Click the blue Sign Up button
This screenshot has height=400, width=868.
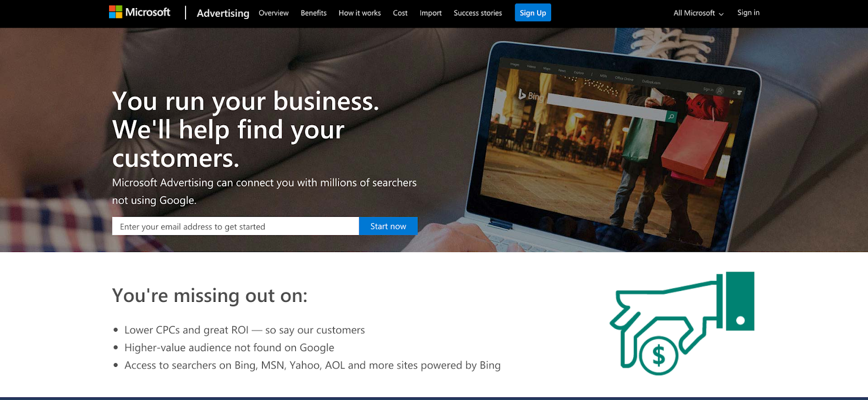coord(533,12)
